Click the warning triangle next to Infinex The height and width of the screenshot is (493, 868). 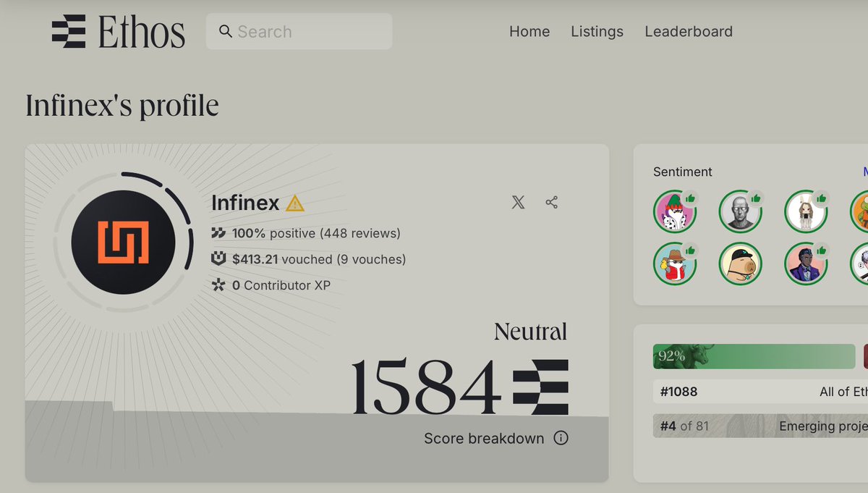coord(294,203)
